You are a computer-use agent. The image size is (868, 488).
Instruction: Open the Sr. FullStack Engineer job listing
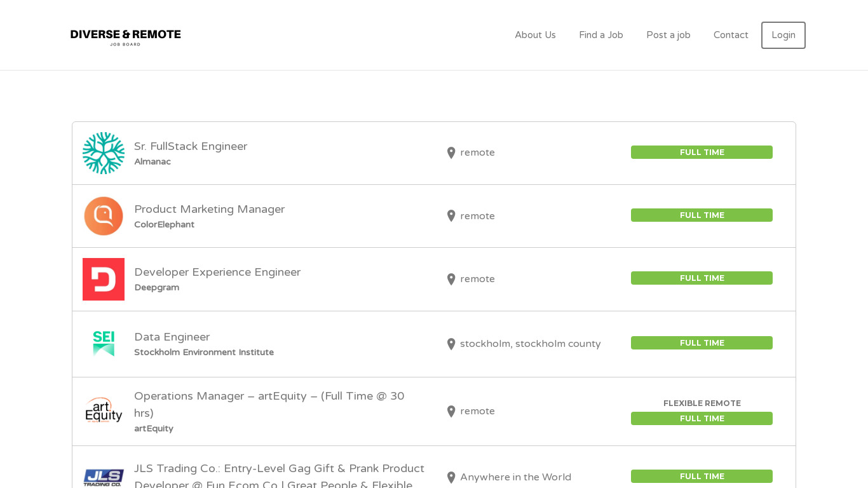click(x=191, y=146)
